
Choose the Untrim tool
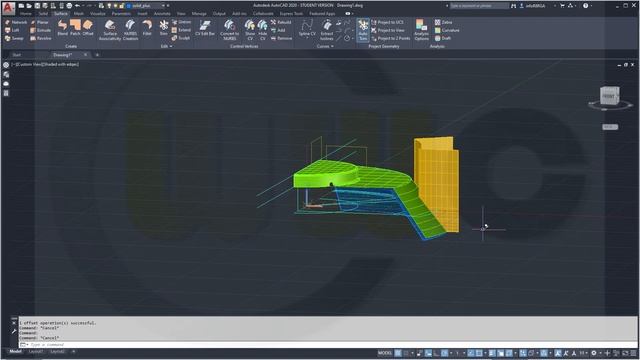point(181,22)
